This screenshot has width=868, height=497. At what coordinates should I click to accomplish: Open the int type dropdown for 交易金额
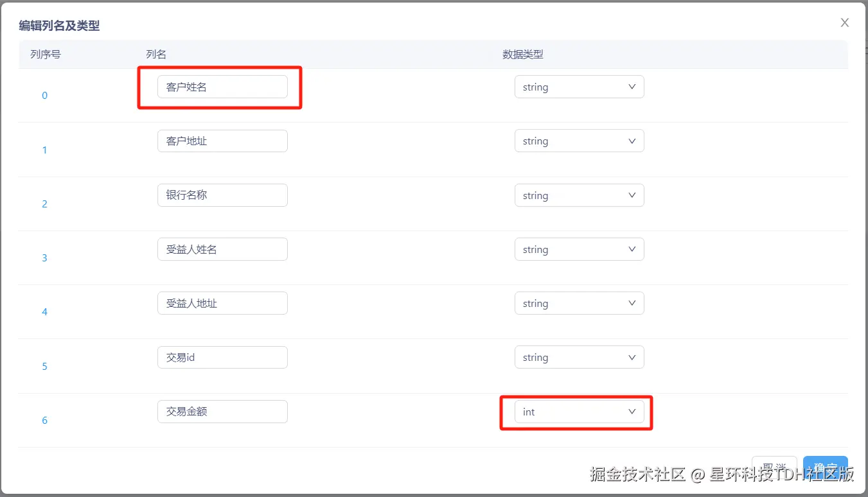click(x=578, y=412)
